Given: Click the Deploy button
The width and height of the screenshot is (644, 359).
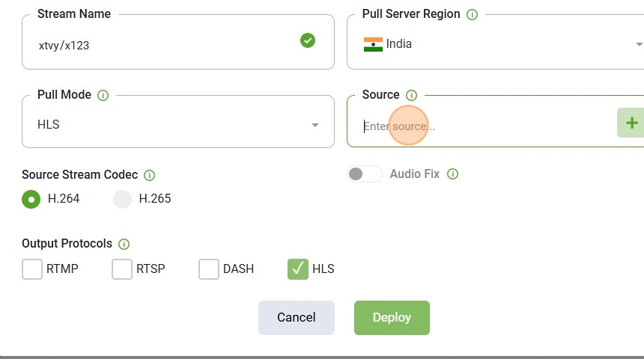Looking at the screenshot, I should click(392, 318).
